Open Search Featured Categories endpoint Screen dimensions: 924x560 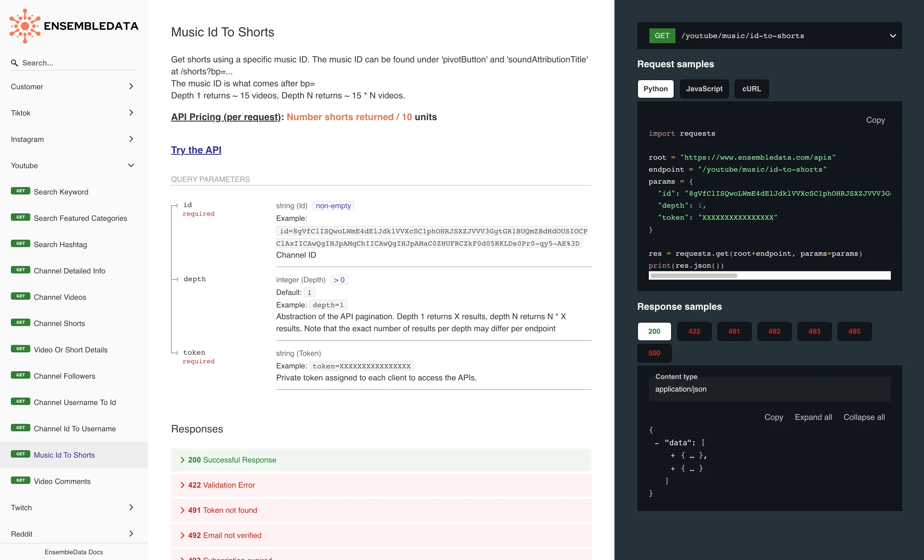74,218
